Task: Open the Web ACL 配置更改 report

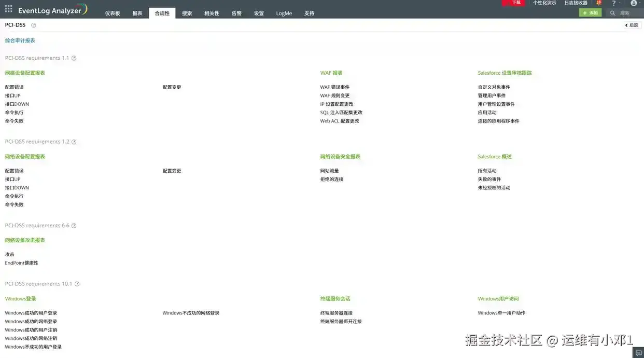Action: coord(340,121)
